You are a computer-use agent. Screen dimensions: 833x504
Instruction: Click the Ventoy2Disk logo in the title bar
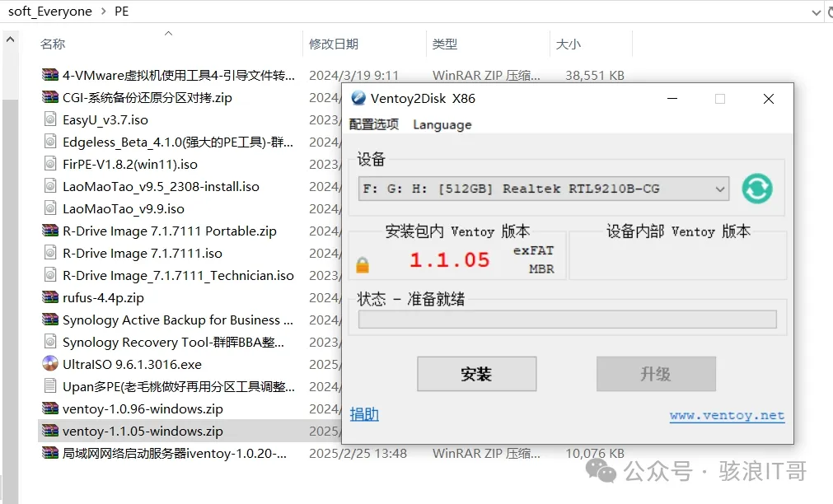click(358, 98)
